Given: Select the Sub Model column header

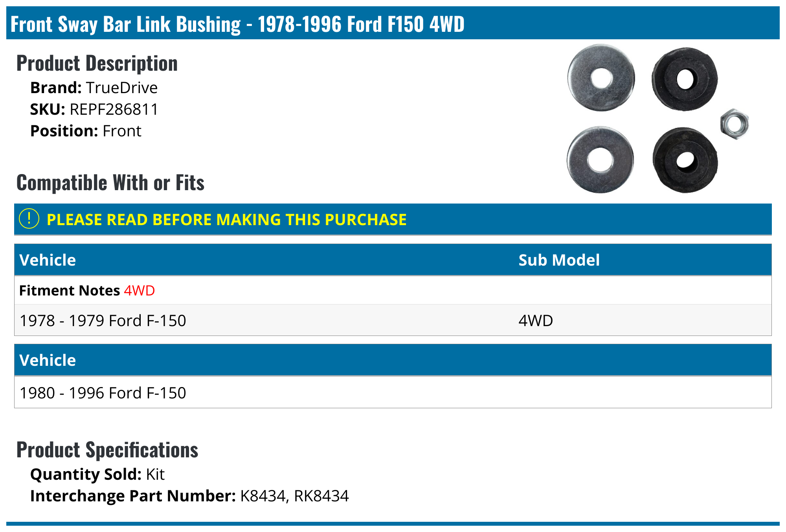Looking at the screenshot, I should tap(559, 260).
